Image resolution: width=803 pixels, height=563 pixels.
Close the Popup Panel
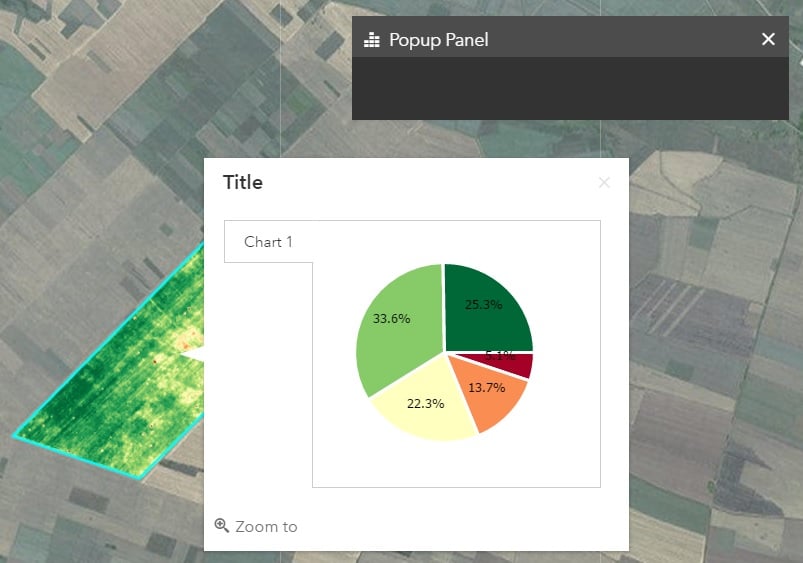(768, 39)
